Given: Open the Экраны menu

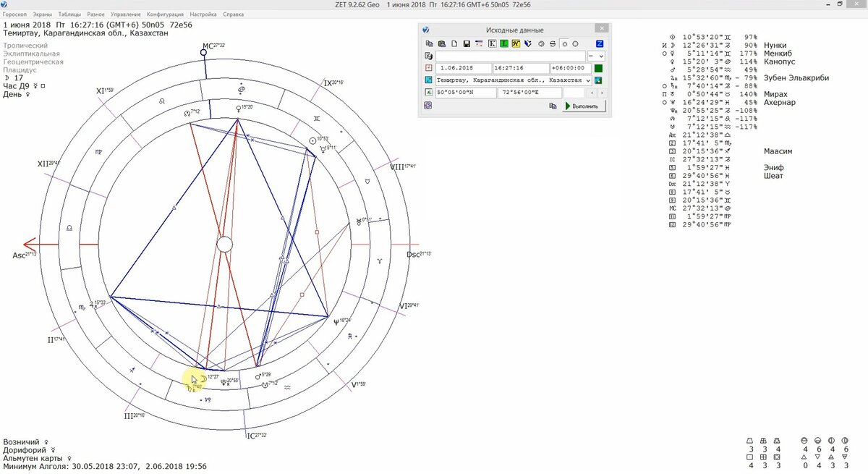Looking at the screenshot, I should click(42, 14).
